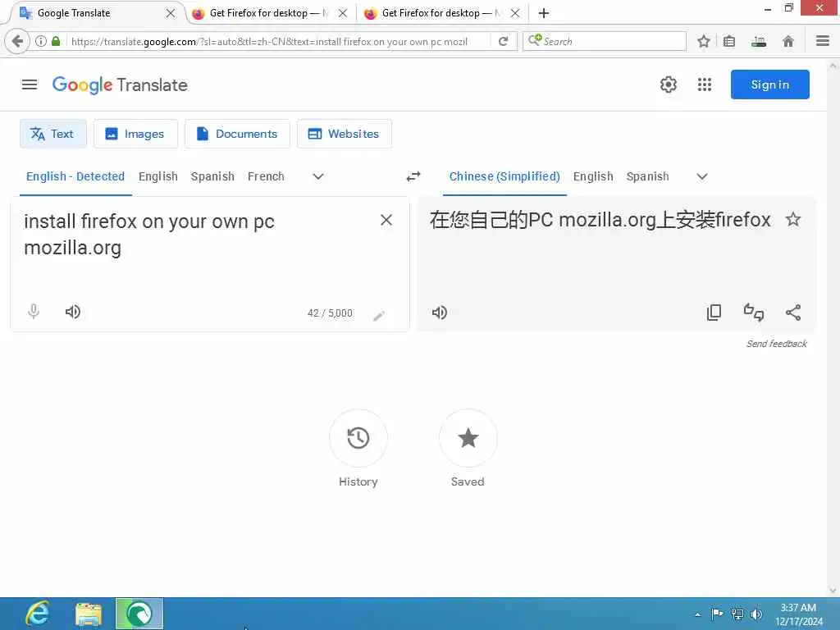The image size is (840, 630).
Task: Send feedback link
Action: pos(776,344)
